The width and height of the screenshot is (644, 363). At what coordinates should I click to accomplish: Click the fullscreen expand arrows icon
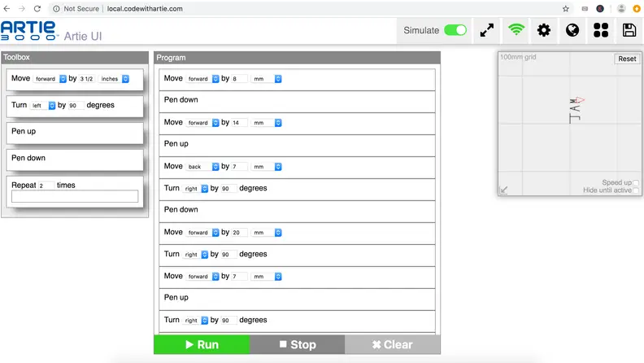pos(487,30)
